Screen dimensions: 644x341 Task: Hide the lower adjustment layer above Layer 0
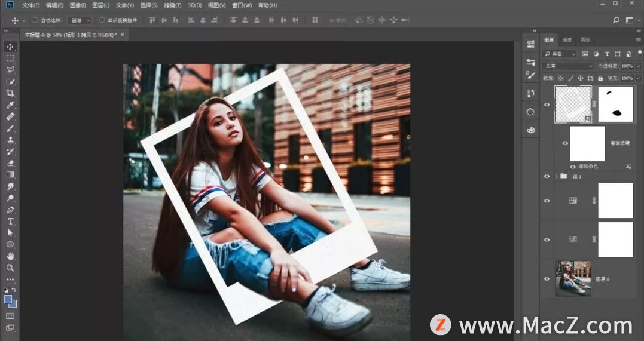coord(547,239)
